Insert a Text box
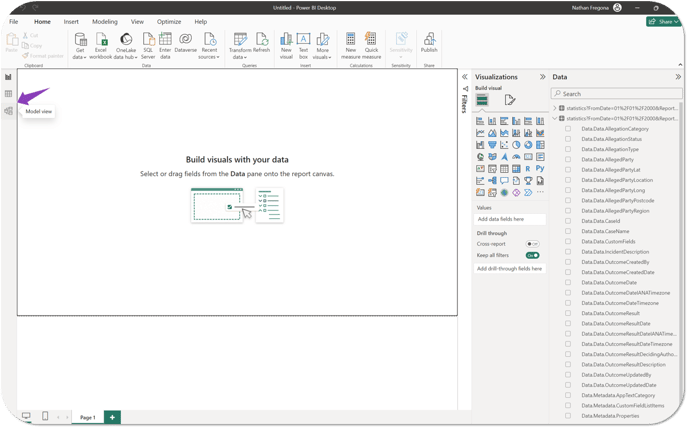 point(303,46)
